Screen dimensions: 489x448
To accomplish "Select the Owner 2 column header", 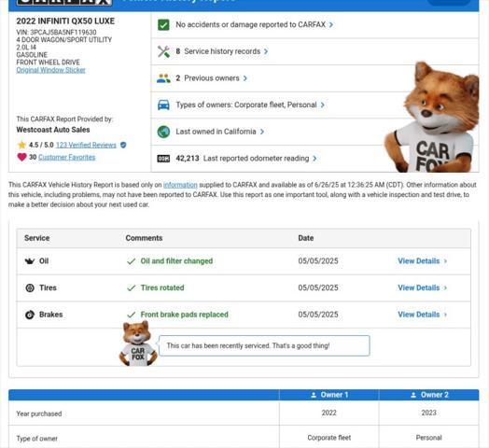I will point(429,395).
